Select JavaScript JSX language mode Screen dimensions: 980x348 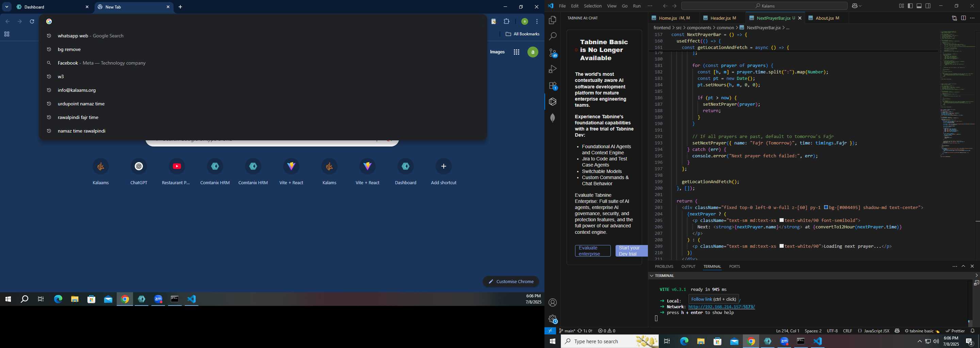(x=877, y=331)
